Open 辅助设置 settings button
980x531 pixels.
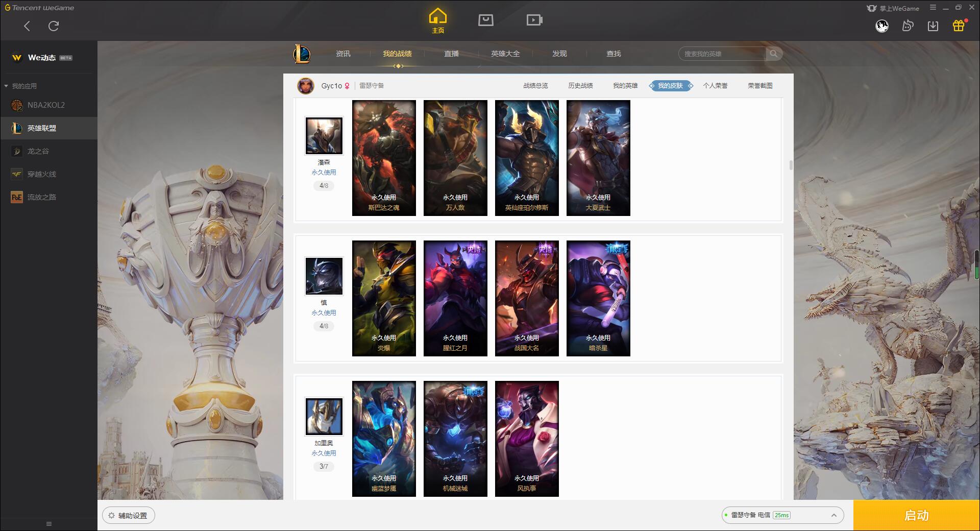pyautogui.click(x=129, y=516)
